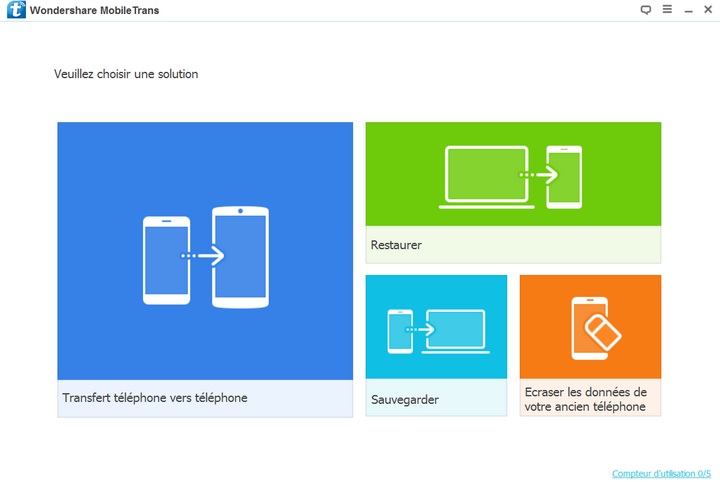Open the hamburger menu in title bar
720x482 pixels.
coord(667,9)
